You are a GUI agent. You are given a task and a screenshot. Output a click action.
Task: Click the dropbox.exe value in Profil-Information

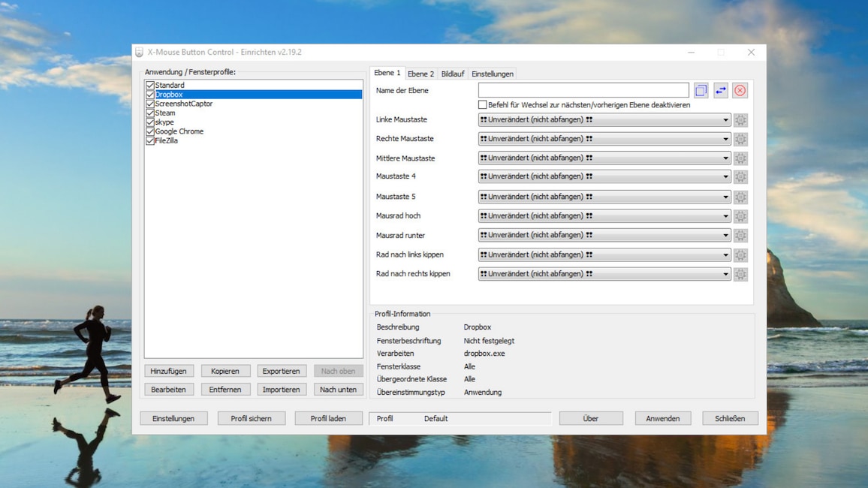(484, 354)
